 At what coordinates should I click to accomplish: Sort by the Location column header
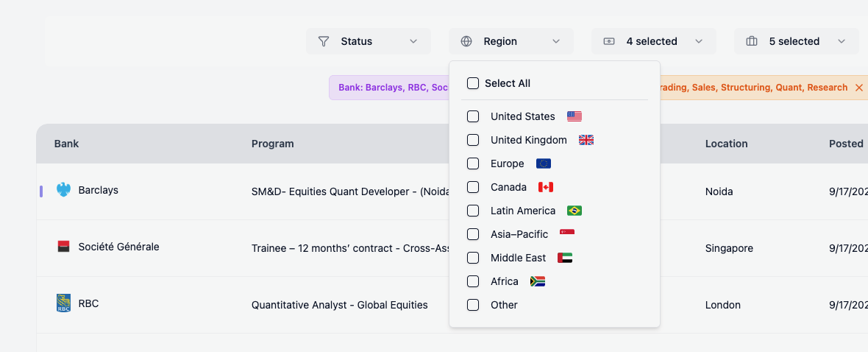[726, 144]
